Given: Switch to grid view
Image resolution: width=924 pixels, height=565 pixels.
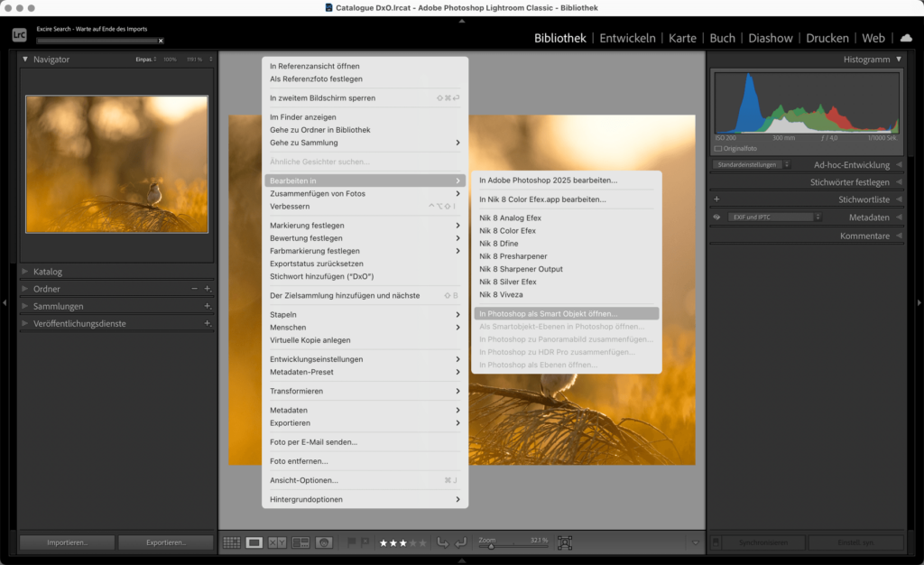Looking at the screenshot, I should click(x=232, y=542).
